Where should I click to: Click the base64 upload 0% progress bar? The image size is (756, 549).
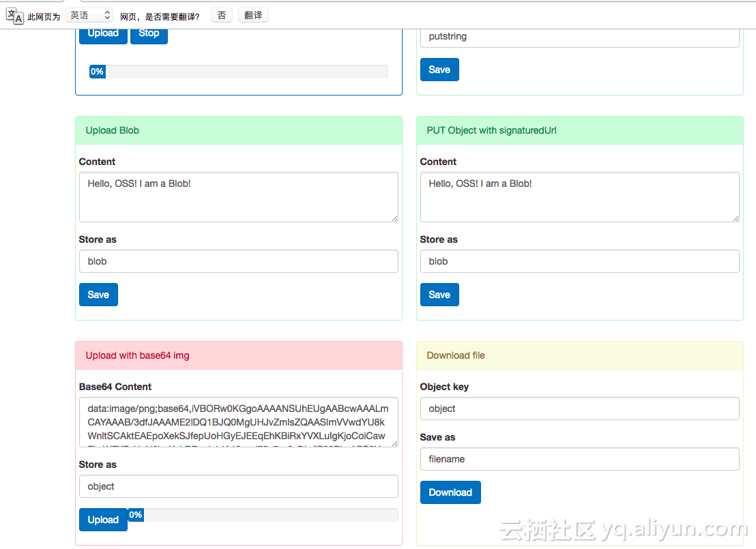(x=263, y=515)
